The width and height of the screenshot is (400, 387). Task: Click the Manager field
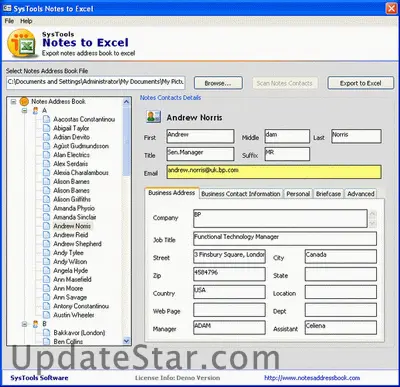229,328
